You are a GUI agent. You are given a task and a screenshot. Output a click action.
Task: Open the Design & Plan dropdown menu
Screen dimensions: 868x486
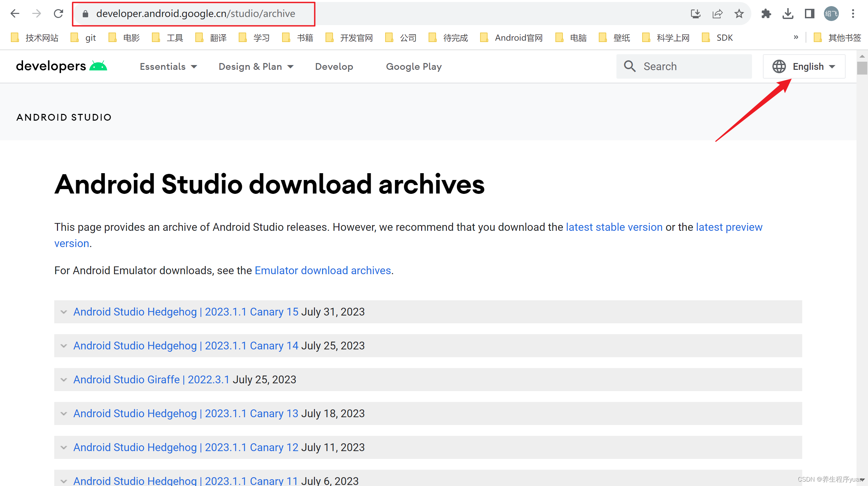256,66
